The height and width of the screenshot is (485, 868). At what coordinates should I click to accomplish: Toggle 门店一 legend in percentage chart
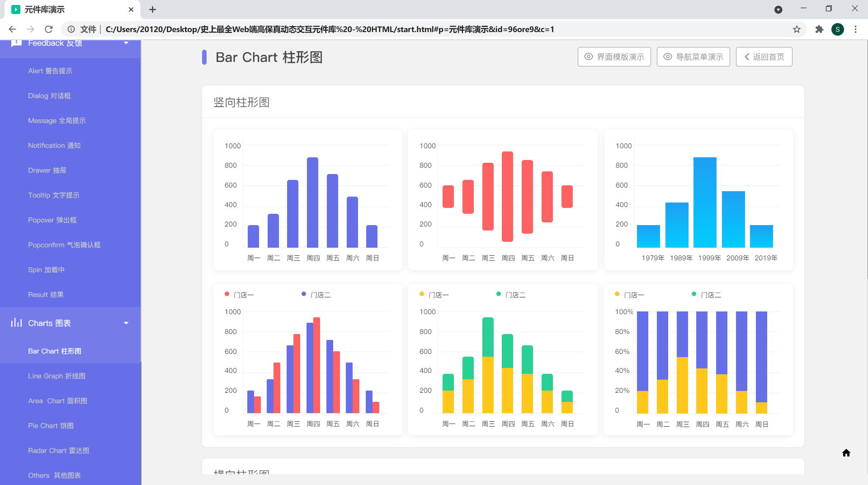(x=629, y=295)
